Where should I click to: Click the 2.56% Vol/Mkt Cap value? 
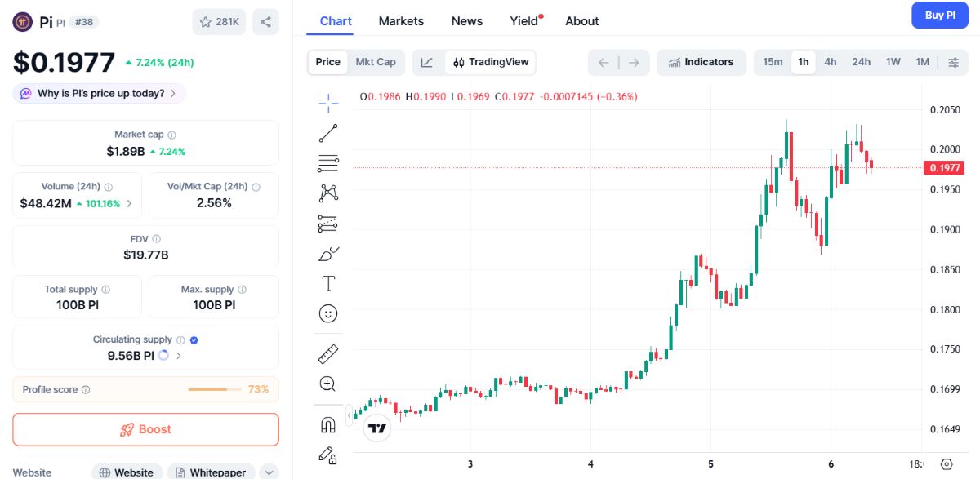pos(214,203)
